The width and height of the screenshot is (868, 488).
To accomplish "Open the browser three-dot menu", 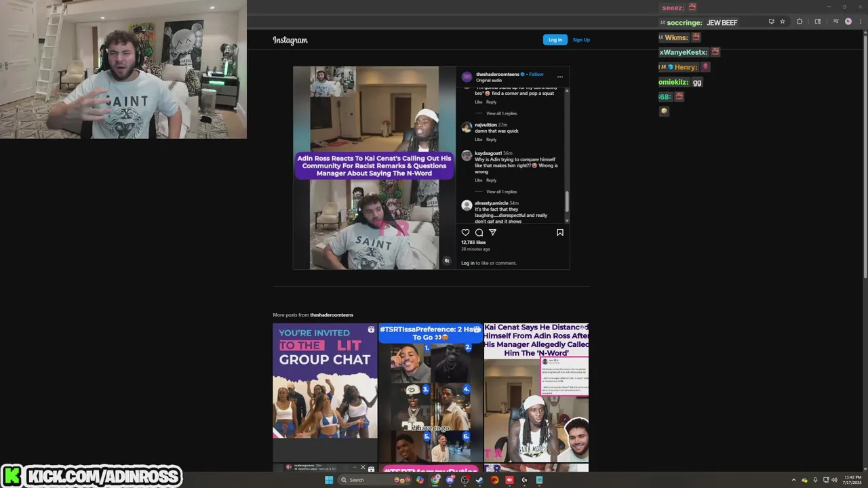I will [x=861, y=22].
